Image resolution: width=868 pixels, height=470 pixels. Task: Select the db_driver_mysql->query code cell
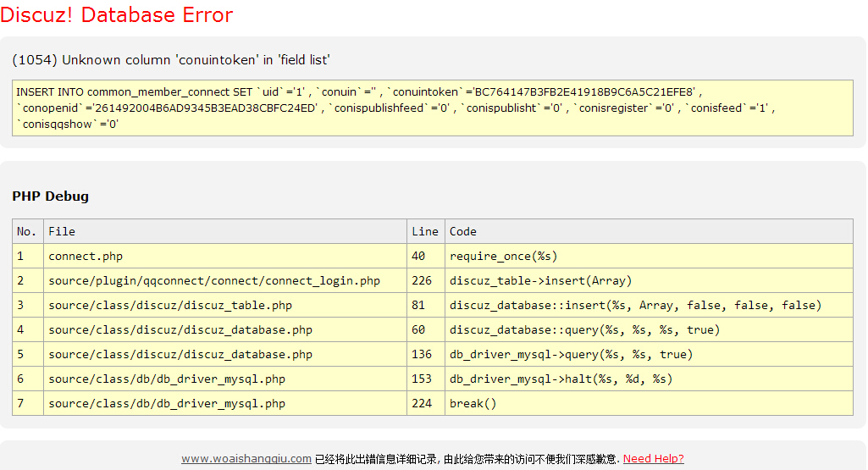(x=649, y=354)
